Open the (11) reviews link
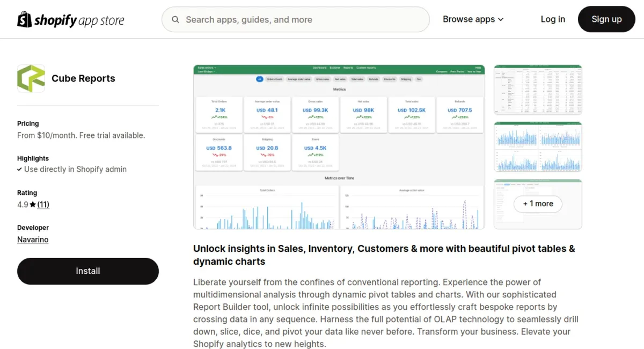This screenshot has width=644, height=349. point(43,205)
